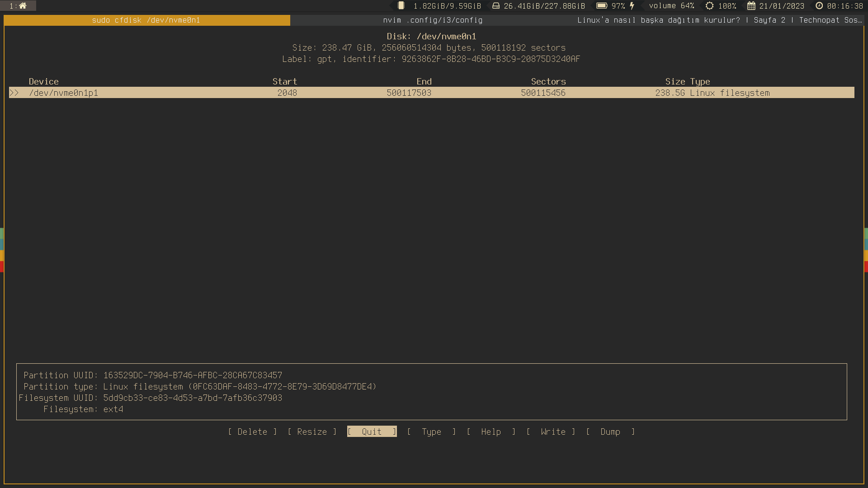
Task: Click the home workspace icon
Action: pos(23,6)
